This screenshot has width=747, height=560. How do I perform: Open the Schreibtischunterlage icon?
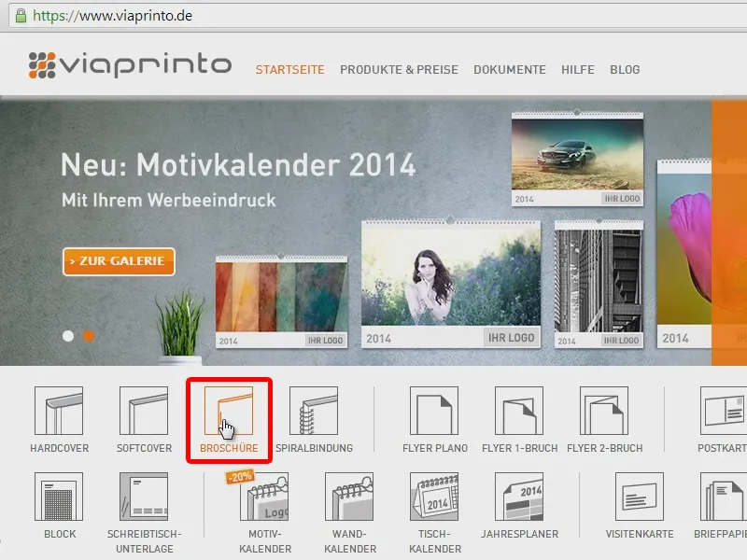pos(144,497)
